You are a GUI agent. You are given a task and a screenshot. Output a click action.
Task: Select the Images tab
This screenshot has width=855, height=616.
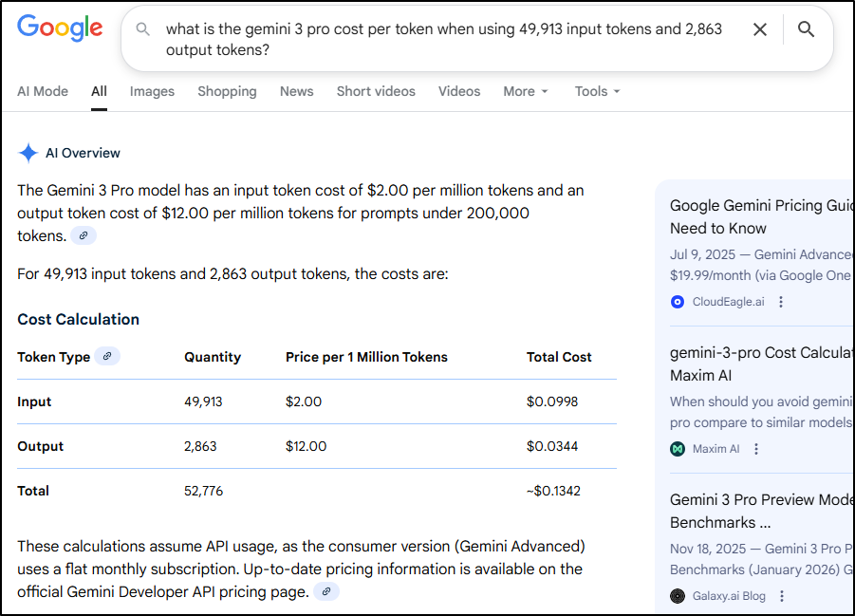[x=152, y=91]
